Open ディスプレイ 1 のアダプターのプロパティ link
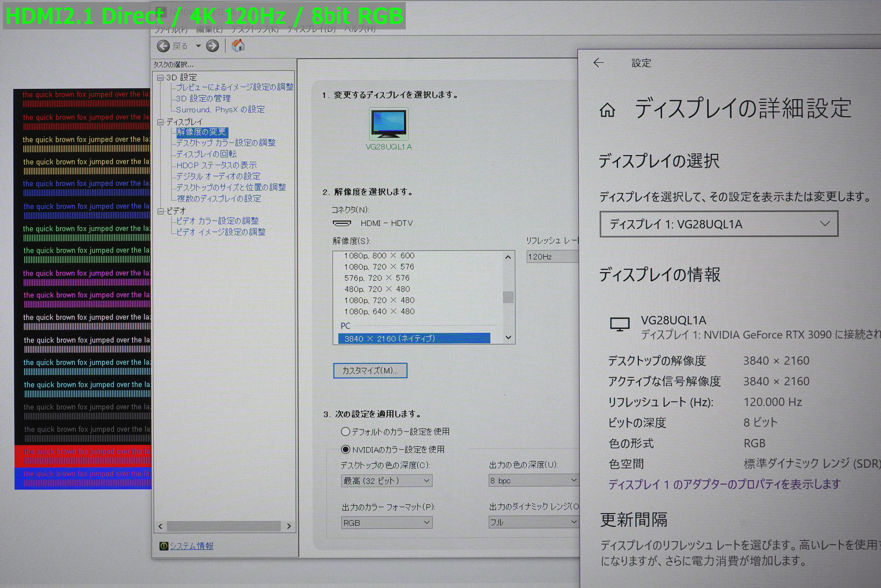Viewport: 881px width, 588px height. pos(724,485)
